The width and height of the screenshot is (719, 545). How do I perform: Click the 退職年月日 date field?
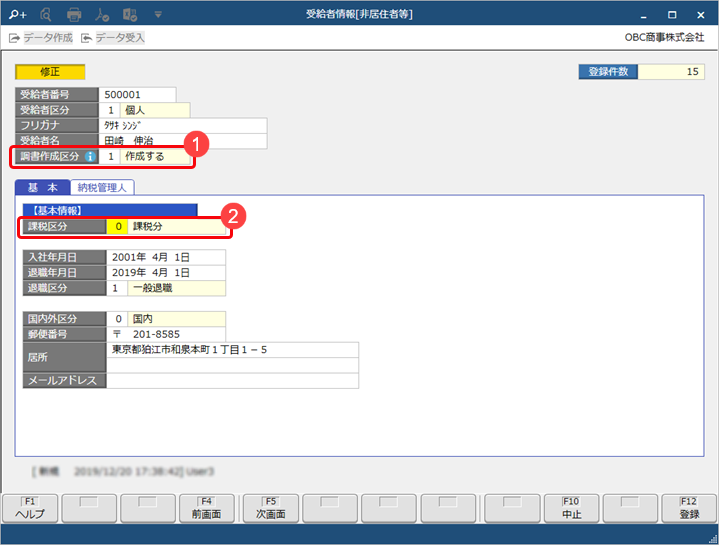[x=166, y=273]
